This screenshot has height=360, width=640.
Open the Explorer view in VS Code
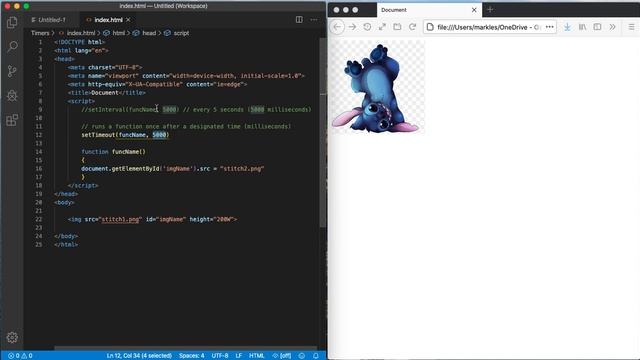12,22
